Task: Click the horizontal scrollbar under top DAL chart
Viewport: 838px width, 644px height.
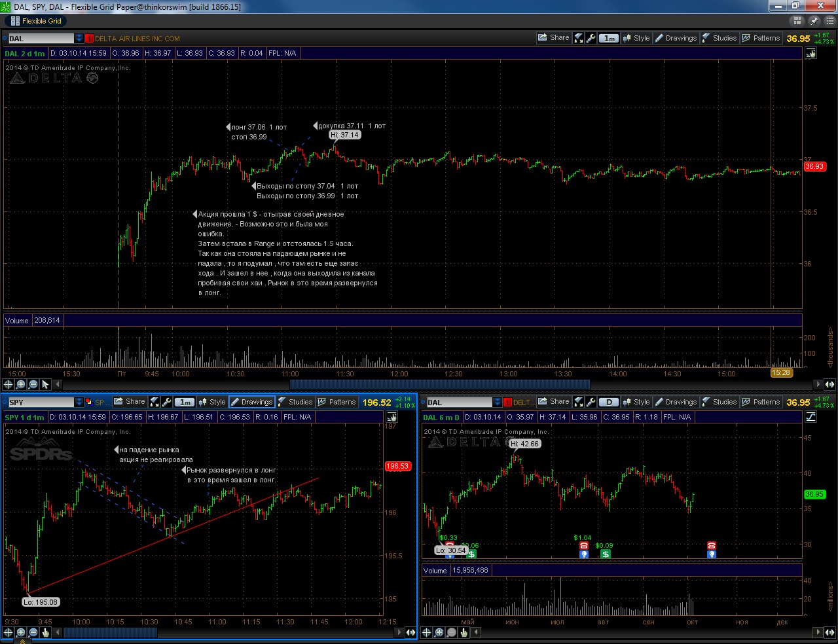Action: 439,385
